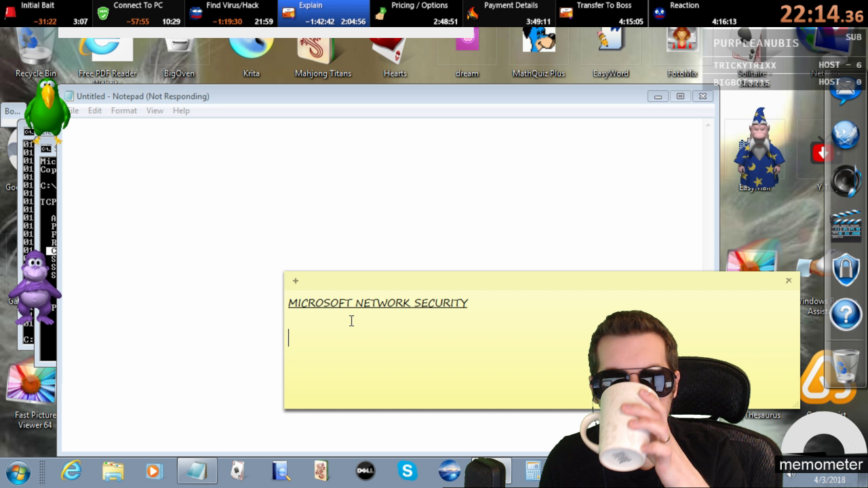
Task: Delete the sticky note with its X button
Action: coord(788,281)
